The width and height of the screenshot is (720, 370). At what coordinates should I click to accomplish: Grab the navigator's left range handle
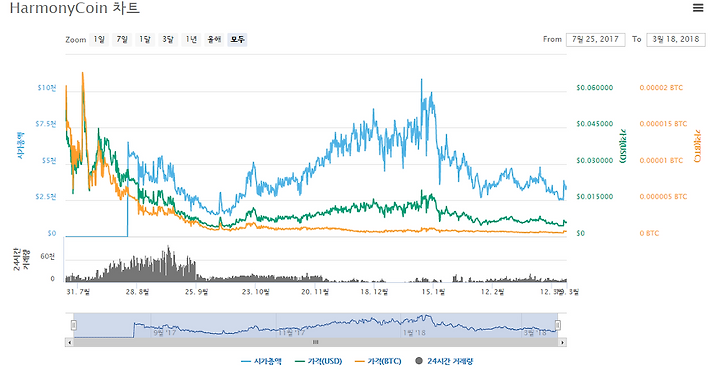(73, 325)
